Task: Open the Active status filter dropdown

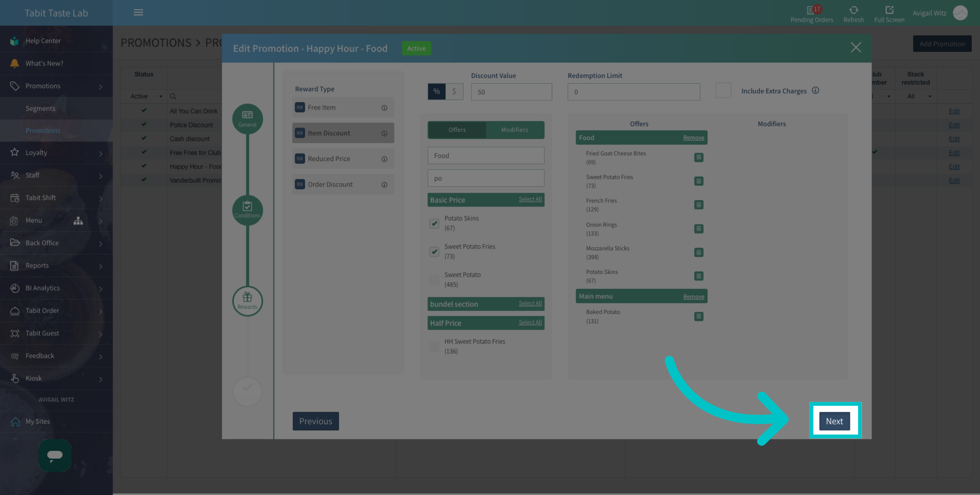Action: 146,96
